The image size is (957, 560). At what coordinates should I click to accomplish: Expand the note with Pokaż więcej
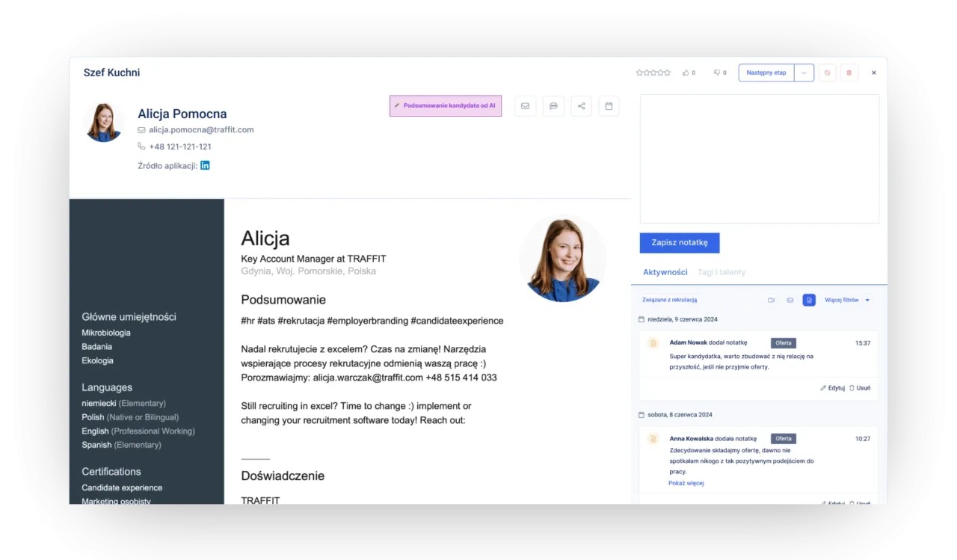(x=686, y=482)
